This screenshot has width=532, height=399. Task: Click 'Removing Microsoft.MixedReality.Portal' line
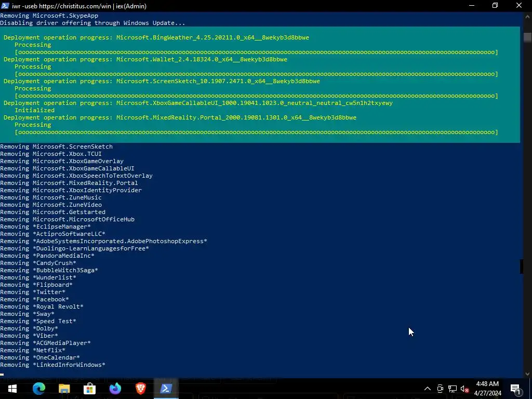69,183
